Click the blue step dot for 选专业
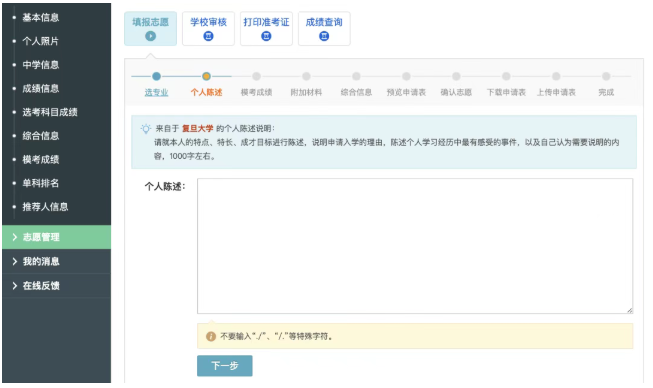This screenshot has width=653, height=388. click(156, 76)
